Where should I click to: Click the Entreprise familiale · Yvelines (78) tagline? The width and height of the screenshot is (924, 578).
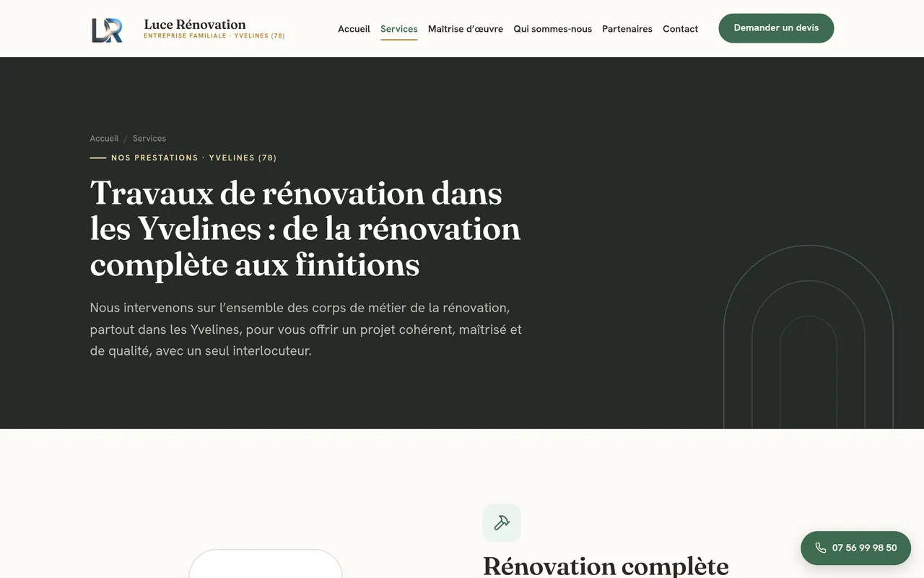click(214, 36)
